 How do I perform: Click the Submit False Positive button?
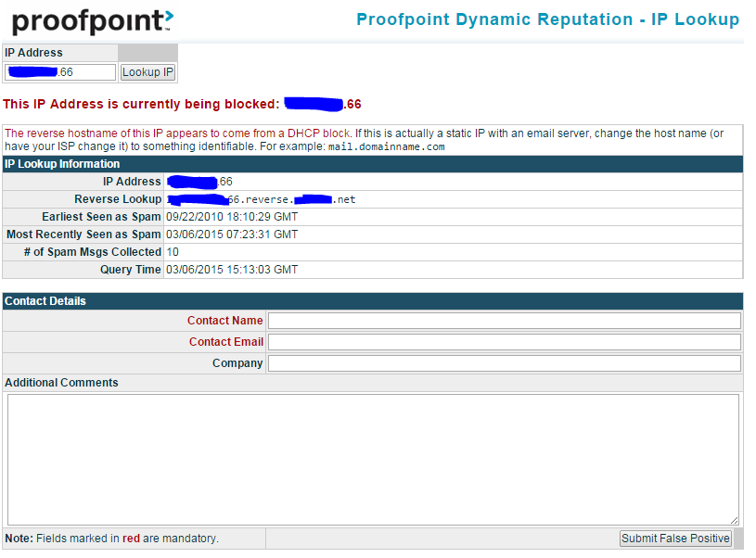coord(675,539)
